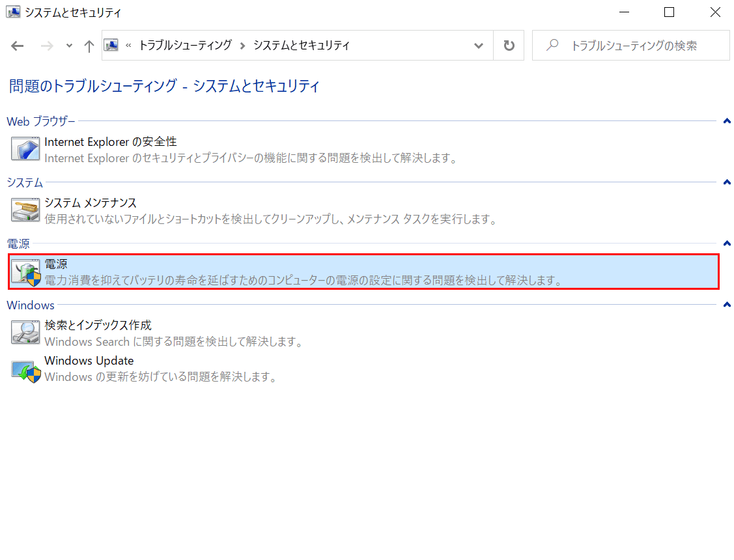Click the 問題のトラブルシューティング page heading
Viewport: 734px width, 560px height.
164,86
